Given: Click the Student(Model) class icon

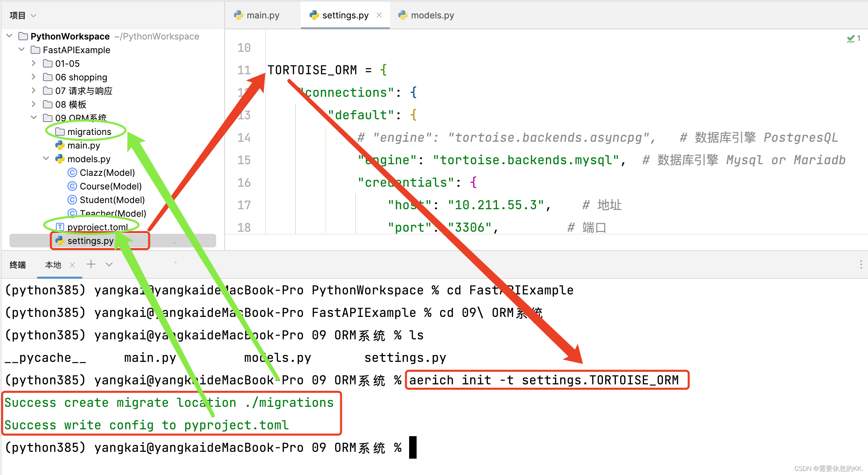Looking at the screenshot, I should 72,200.
